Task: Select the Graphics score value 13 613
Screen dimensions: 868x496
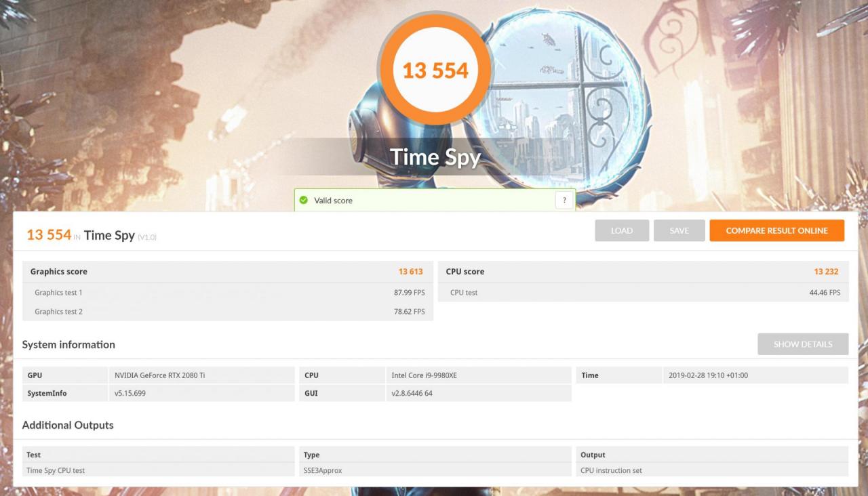Action: coord(410,272)
